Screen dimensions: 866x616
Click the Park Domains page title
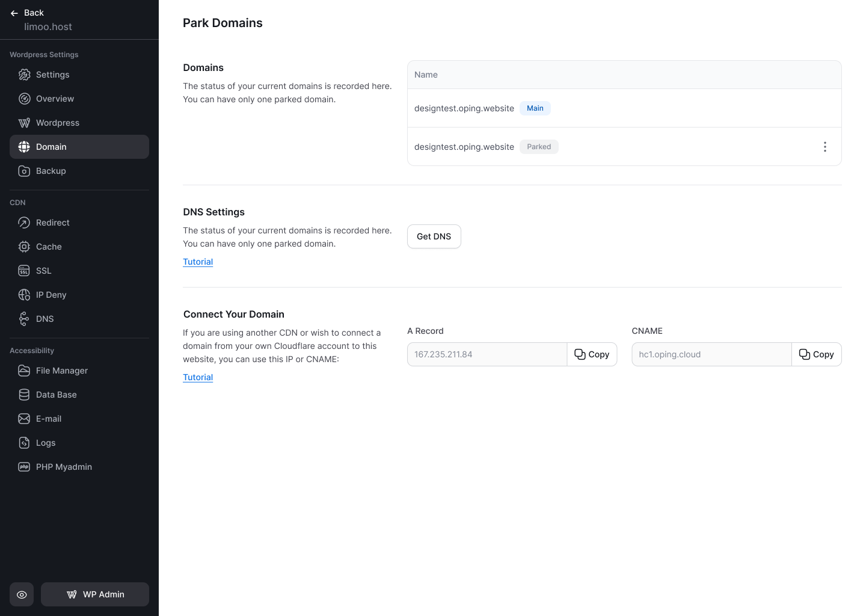pos(223,23)
